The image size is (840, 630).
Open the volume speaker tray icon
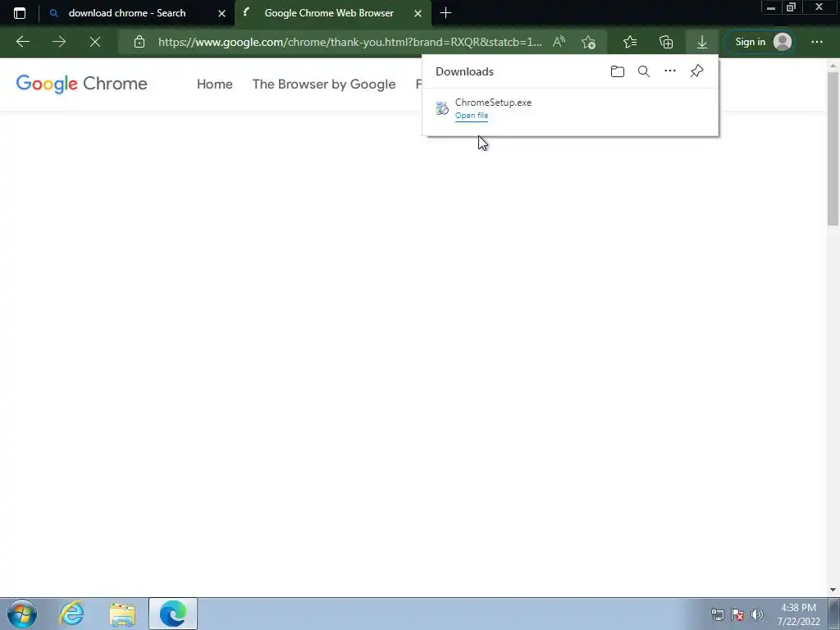point(756,614)
